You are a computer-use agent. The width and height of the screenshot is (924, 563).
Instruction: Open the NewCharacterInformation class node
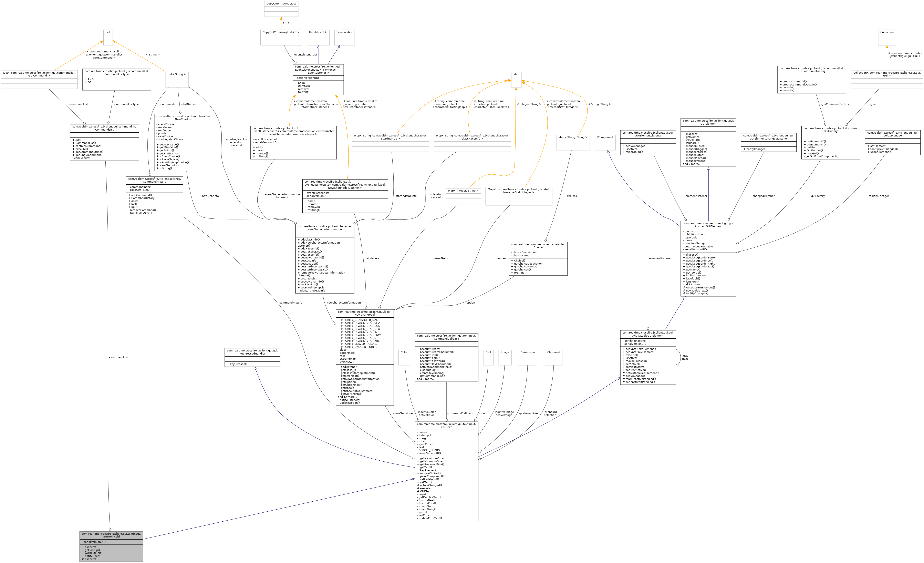[324, 259]
